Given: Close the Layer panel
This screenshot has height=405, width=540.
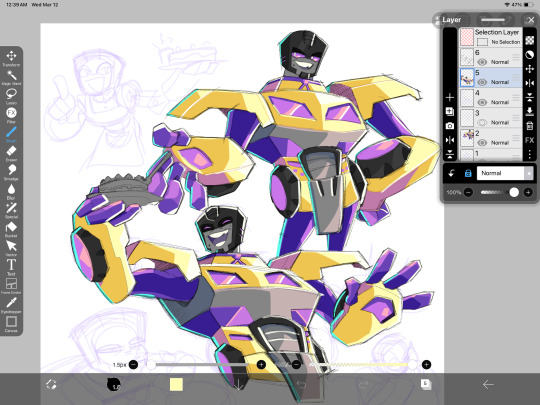Looking at the screenshot, I should tap(531, 20).
